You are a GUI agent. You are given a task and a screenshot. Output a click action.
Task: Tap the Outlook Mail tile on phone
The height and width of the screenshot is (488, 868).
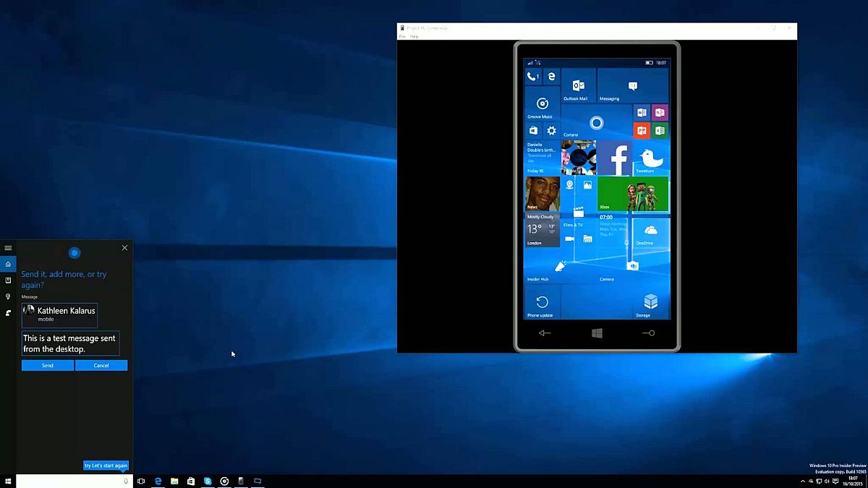(578, 86)
